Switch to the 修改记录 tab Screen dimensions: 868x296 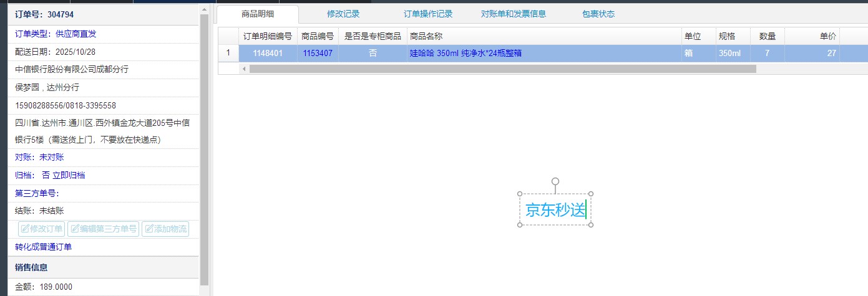(x=343, y=14)
